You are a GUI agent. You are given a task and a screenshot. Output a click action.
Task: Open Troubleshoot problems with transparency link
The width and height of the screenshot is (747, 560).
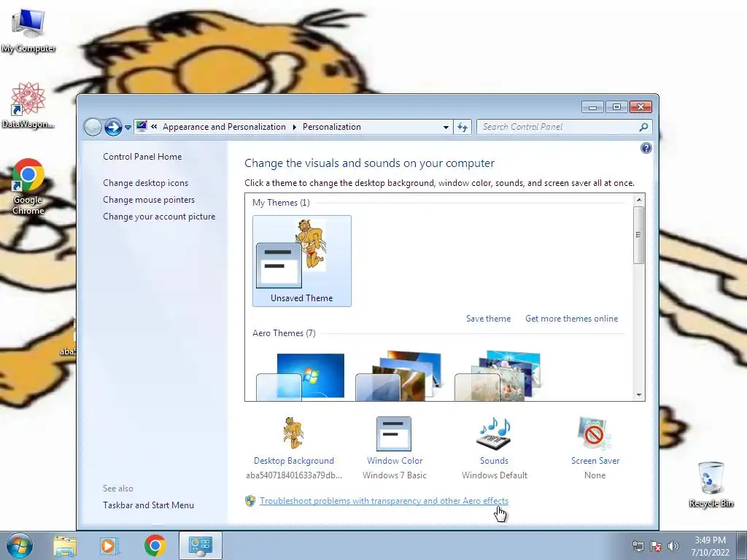pos(384,501)
